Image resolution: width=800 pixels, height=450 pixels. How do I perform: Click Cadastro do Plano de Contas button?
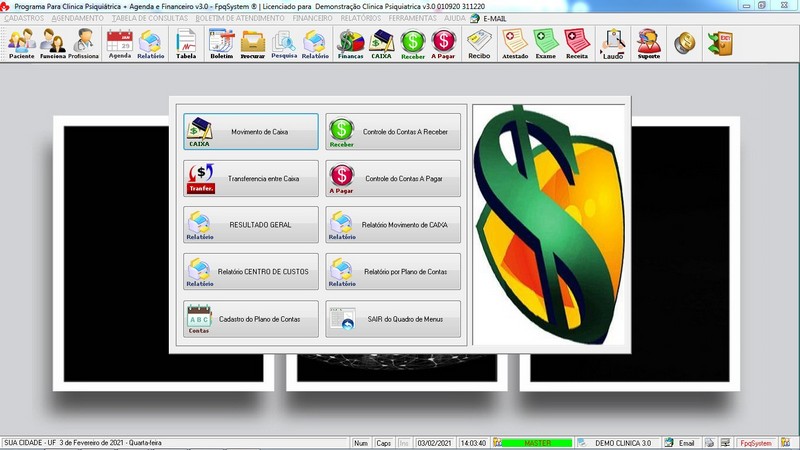(x=251, y=319)
